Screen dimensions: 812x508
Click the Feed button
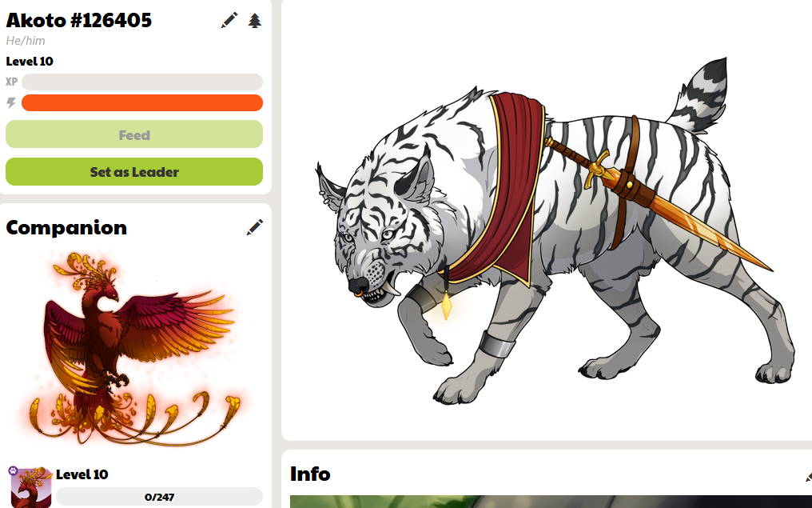click(134, 134)
